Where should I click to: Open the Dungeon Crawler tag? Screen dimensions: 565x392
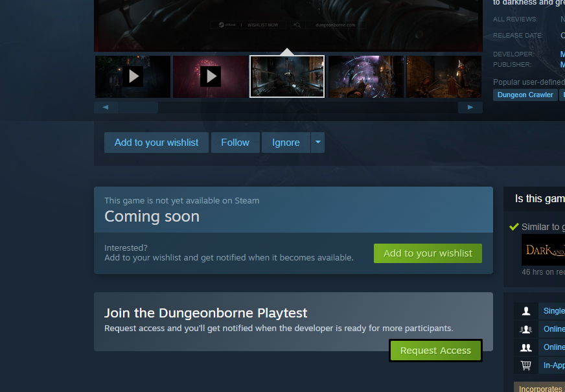(x=525, y=95)
